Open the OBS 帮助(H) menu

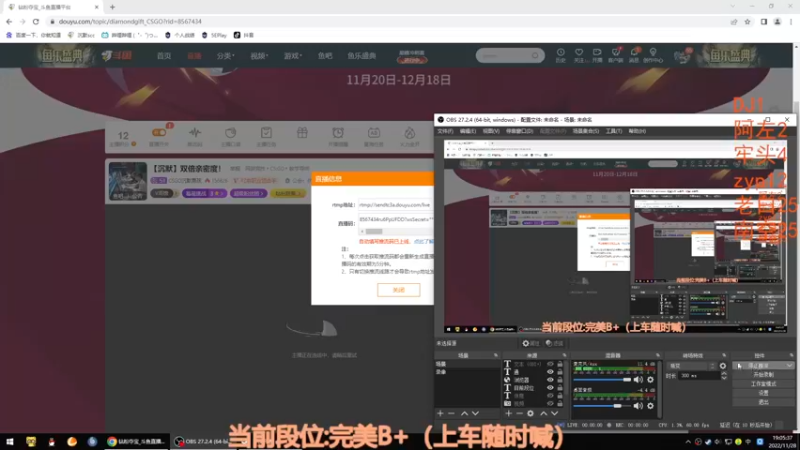[x=637, y=131]
